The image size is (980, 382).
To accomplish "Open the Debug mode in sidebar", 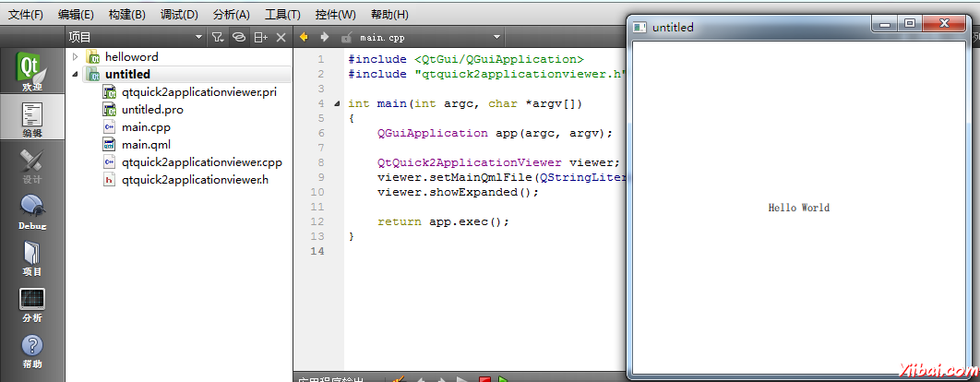I will coord(31,212).
